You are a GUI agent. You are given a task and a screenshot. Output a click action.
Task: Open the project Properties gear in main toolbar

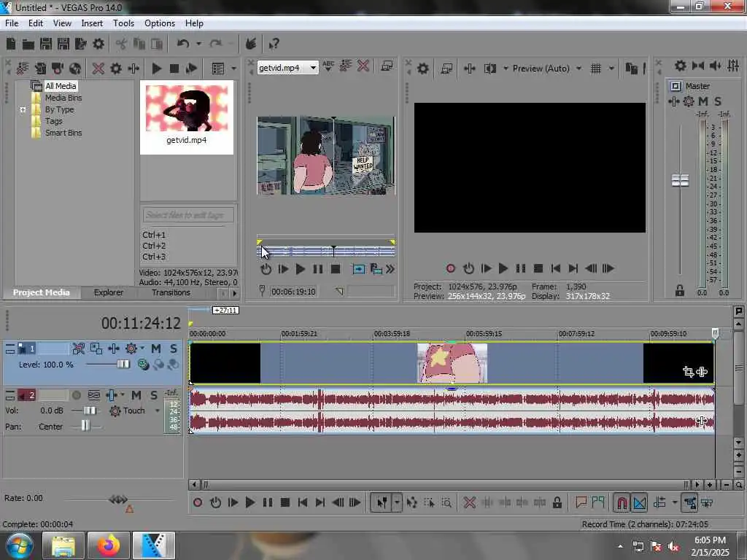(x=98, y=44)
